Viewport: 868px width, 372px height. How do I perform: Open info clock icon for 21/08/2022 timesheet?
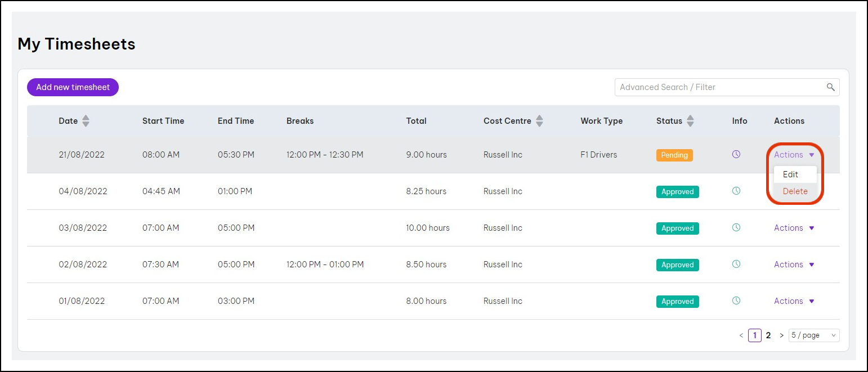coord(736,154)
